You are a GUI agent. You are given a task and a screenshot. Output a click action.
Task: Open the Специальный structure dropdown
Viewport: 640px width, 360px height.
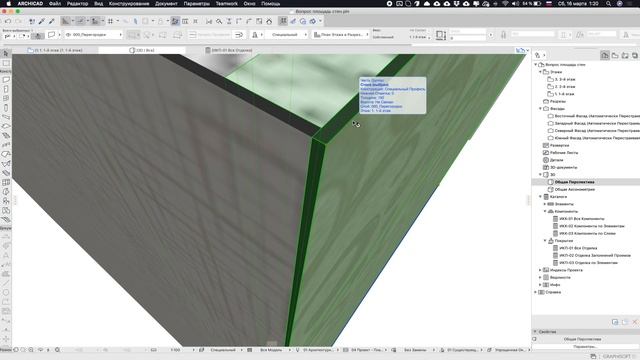point(287,35)
